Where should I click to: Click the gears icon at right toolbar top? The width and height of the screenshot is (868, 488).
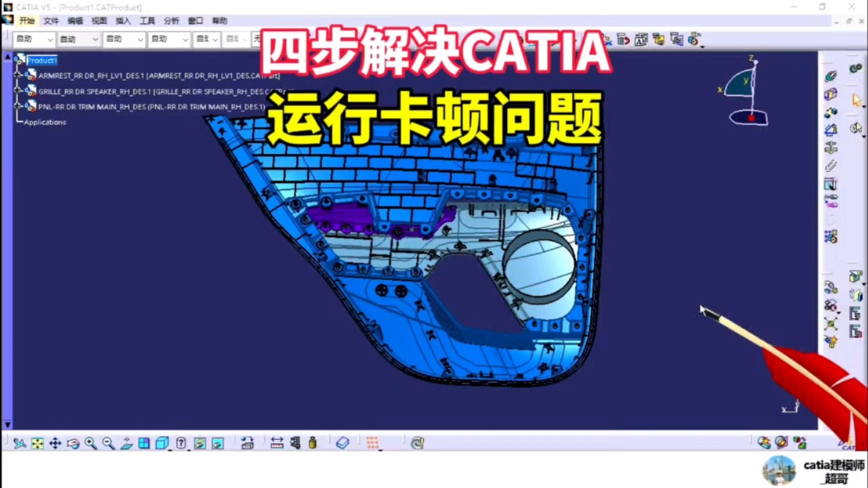click(x=856, y=68)
